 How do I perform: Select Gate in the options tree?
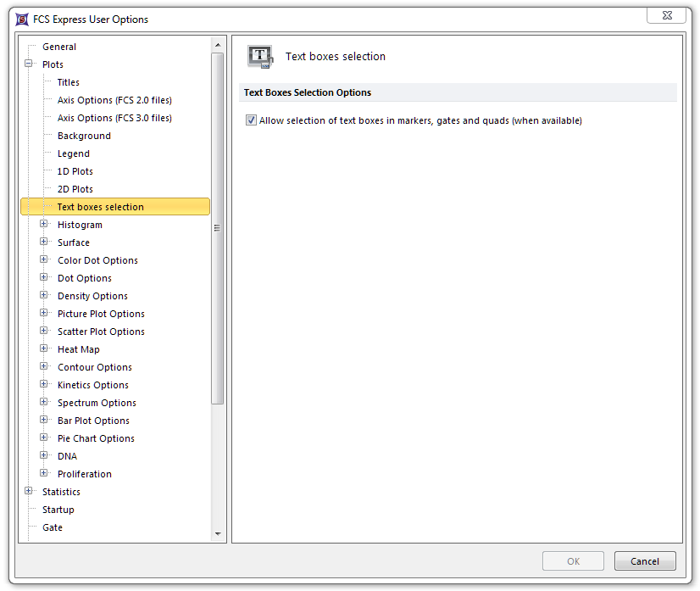point(53,527)
